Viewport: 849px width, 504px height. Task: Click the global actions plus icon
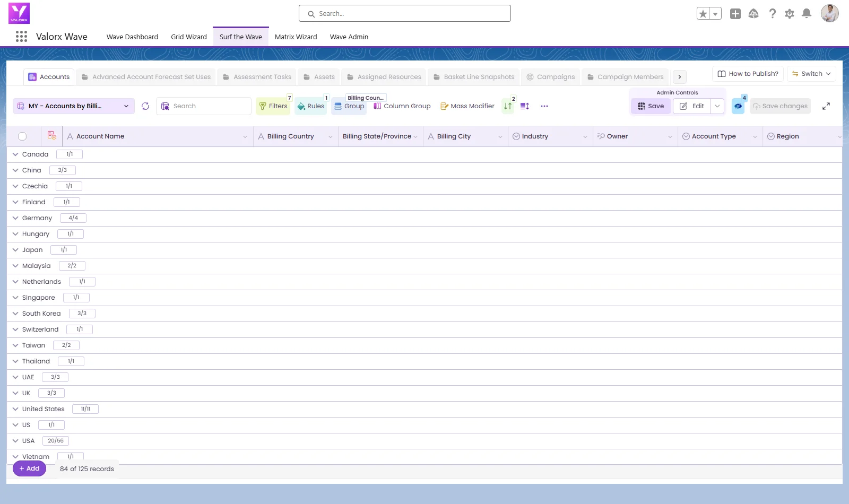[735, 14]
